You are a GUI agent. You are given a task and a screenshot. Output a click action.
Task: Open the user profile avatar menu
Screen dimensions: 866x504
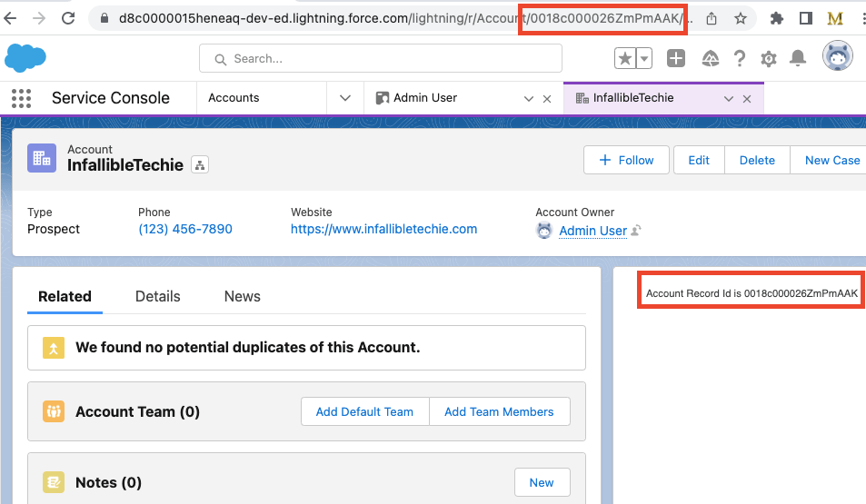coord(837,55)
